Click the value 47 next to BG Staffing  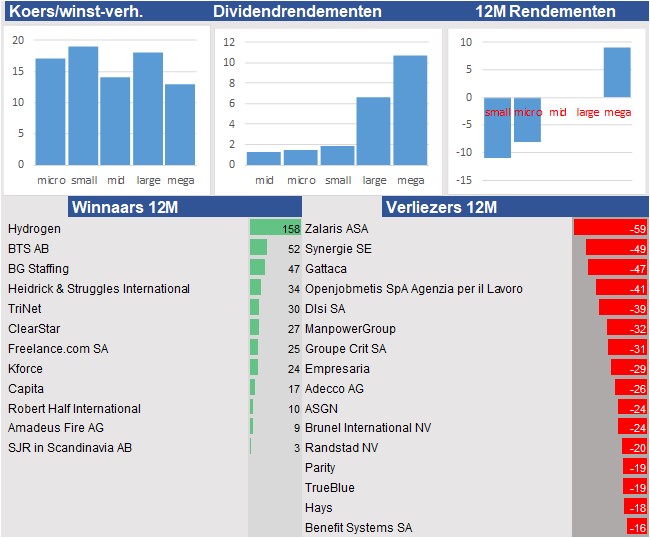(x=294, y=269)
